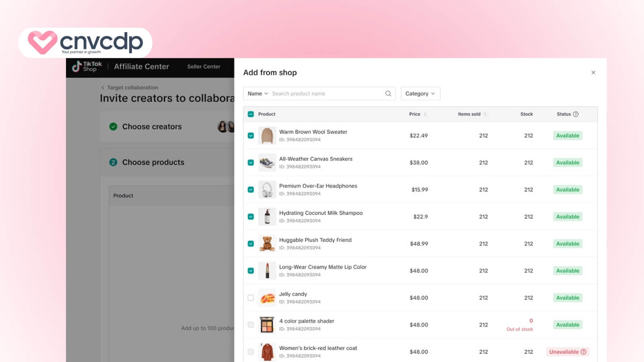
Task: Click the Premium Over-Ear Headphones name
Action: point(318,186)
